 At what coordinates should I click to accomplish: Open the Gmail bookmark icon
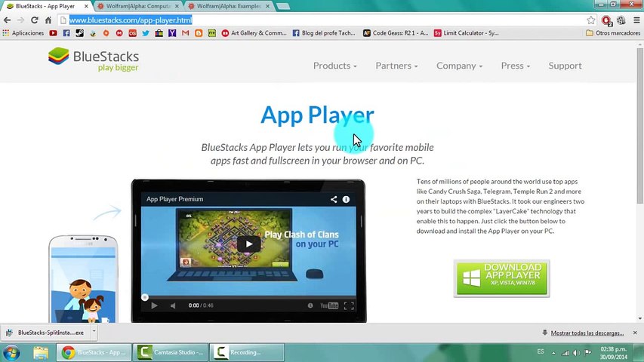185,33
